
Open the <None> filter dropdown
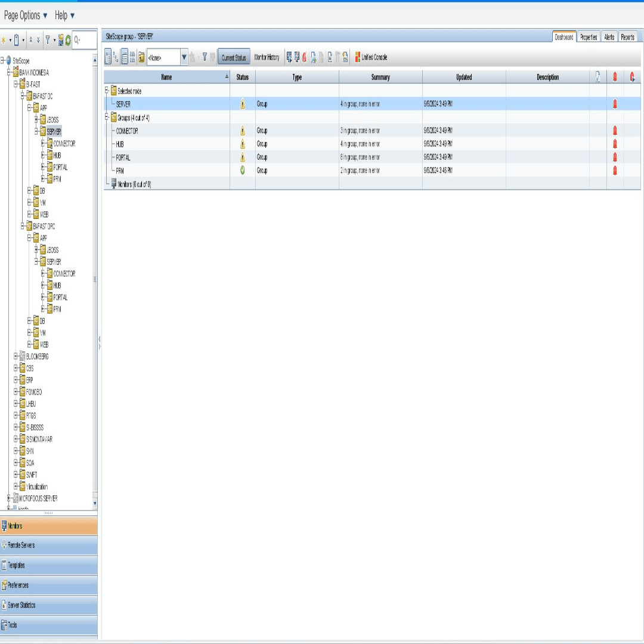(184, 57)
